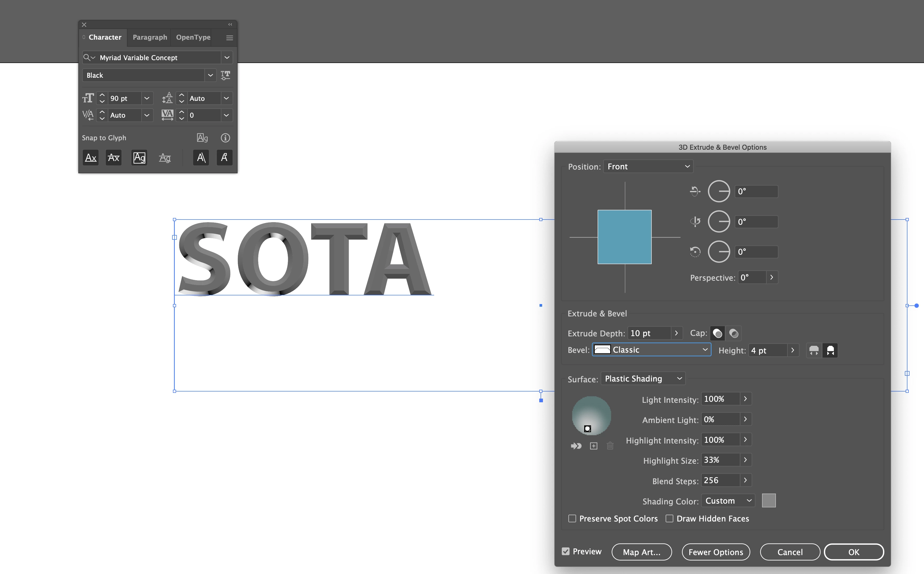Open Character panel flyout menu
924x574 pixels.
(x=229, y=38)
